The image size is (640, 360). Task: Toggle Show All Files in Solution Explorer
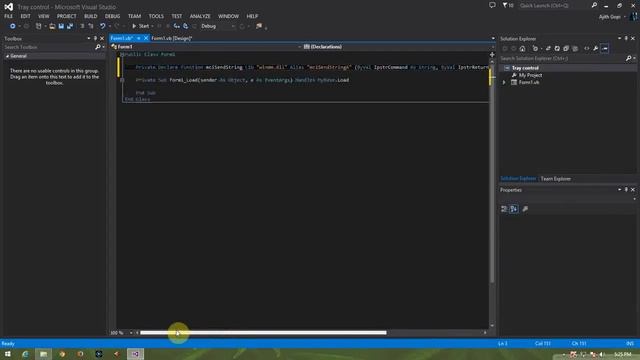click(x=575, y=49)
